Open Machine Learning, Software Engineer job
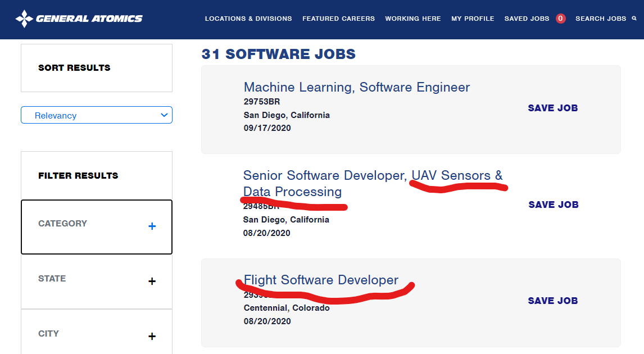 (x=356, y=87)
